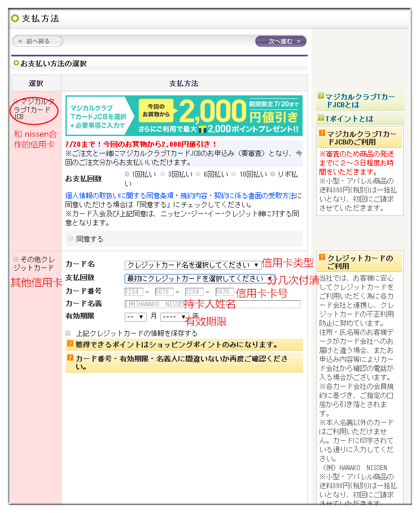Open 契約に係る書面の受取方法 link
This screenshot has height=513, width=420.
point(255,196)
